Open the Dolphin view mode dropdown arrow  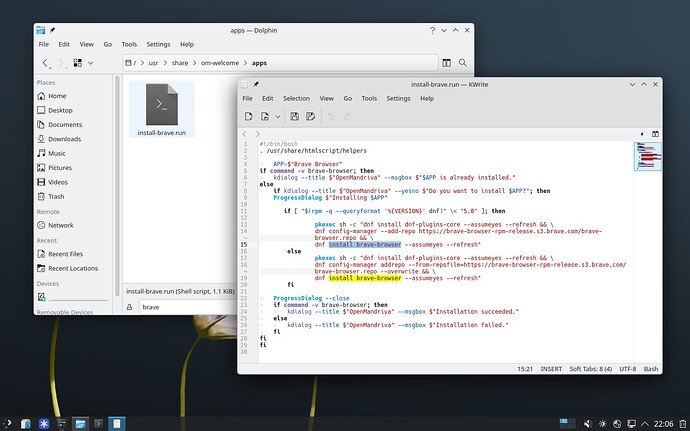pyautogui.click(x=90, y=63)
